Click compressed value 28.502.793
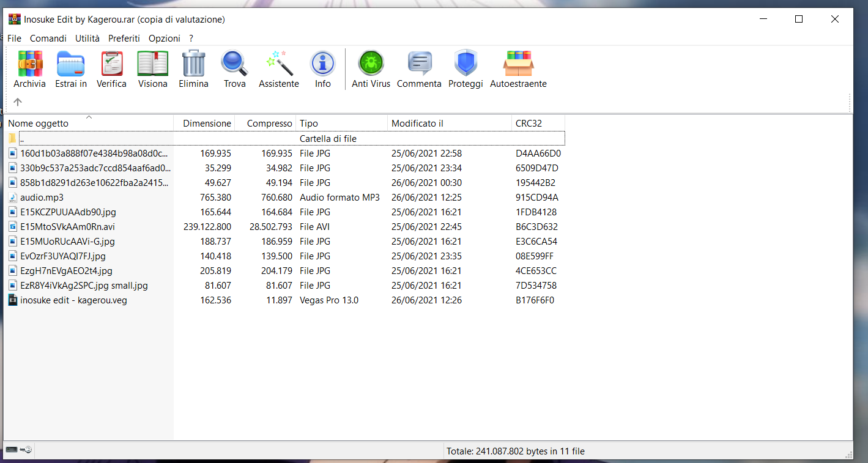The height and width of the screenshot is (463, 868). pyautogui.click(x=271, y=227)
